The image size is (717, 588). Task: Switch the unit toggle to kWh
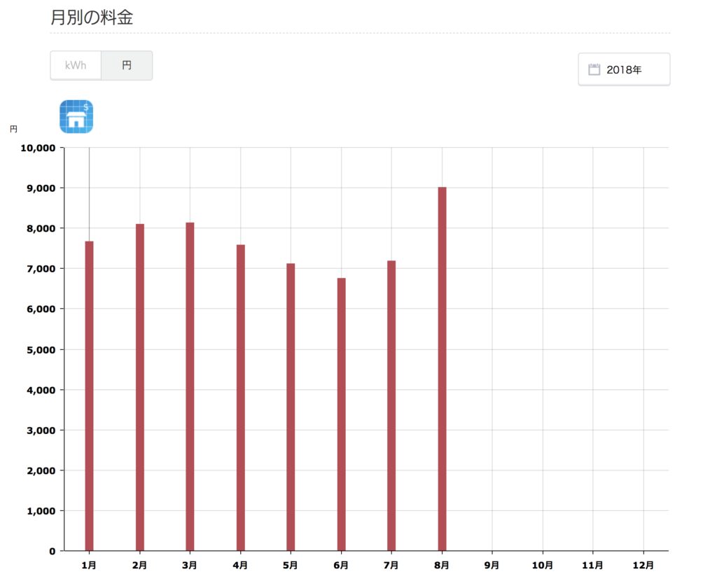pos(76,65)
